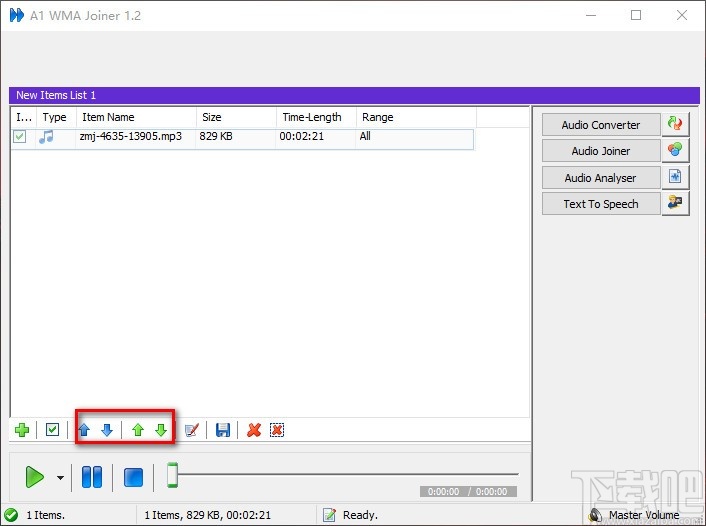
Task: Click the playback position slider handle
Action: (x=172, y=475)
